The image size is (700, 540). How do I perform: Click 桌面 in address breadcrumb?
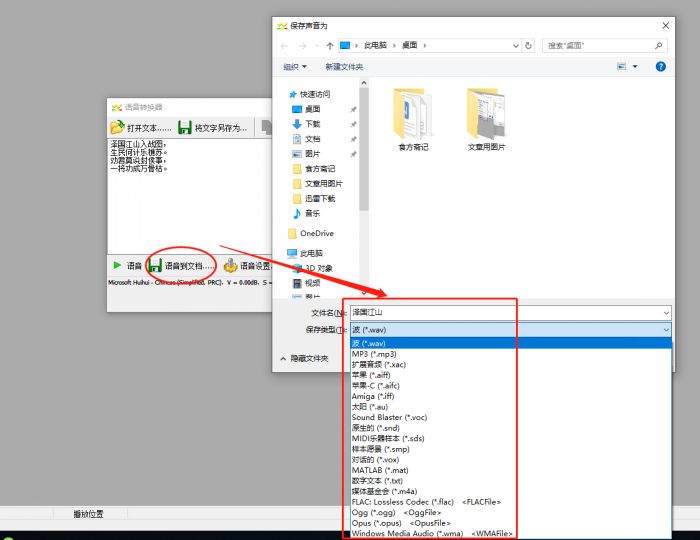(409, 46)
